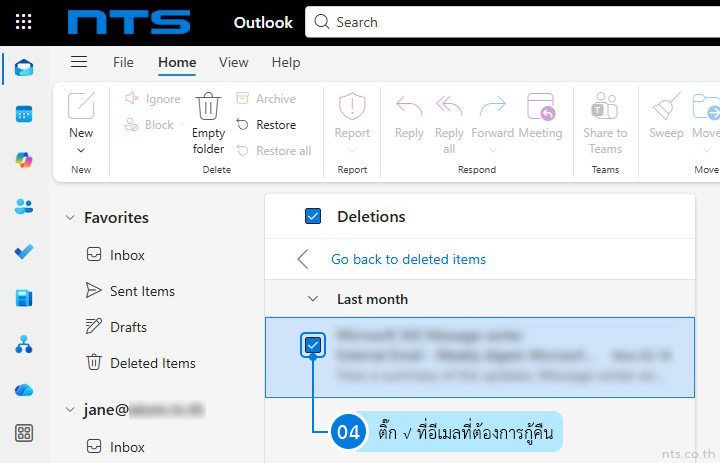This screenshot has width=720, height=463.
Task: Click in the Search box
Action: coord(512,22)
